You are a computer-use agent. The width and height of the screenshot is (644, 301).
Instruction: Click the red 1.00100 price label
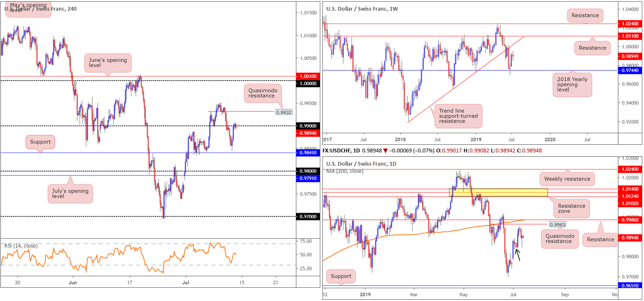coord(308,76)
